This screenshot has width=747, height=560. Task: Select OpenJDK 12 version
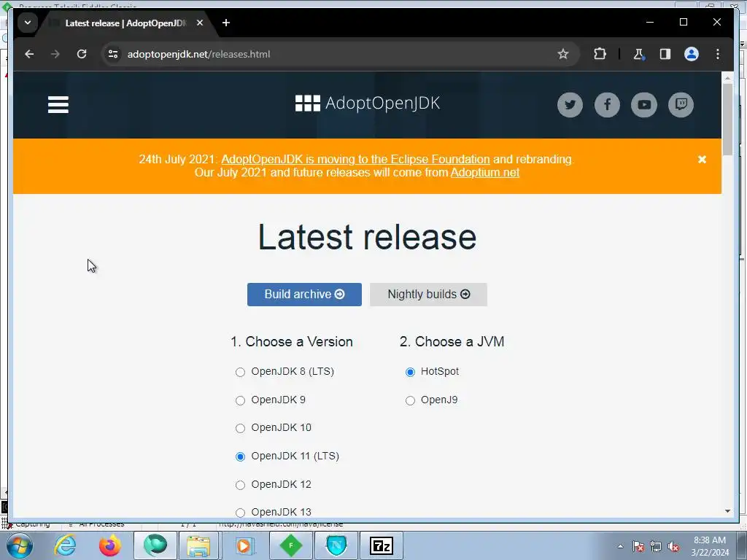(240, 485)
